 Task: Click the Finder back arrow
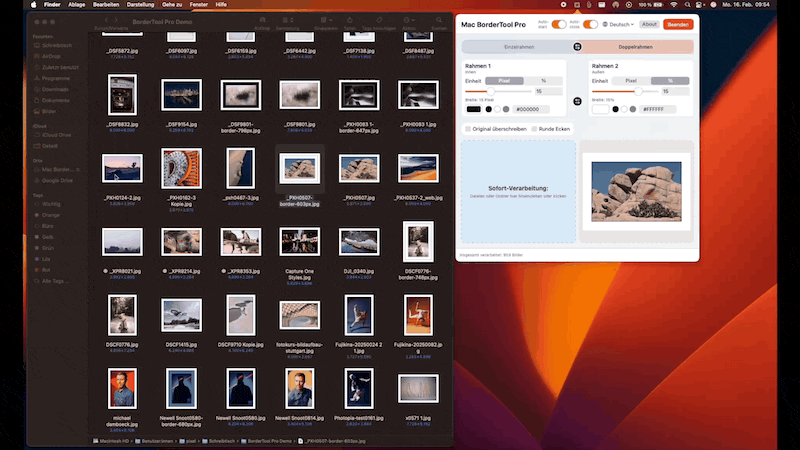click(107, 20)
